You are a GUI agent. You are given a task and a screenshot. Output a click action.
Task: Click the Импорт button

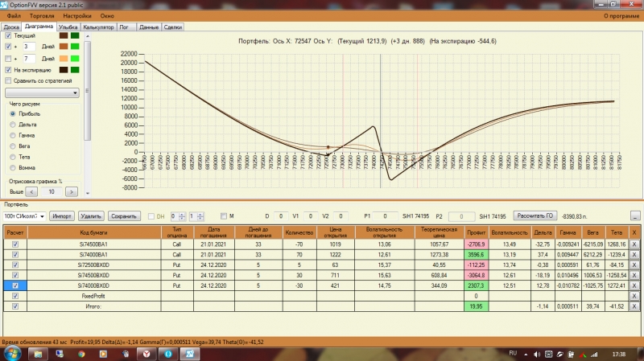62,216
